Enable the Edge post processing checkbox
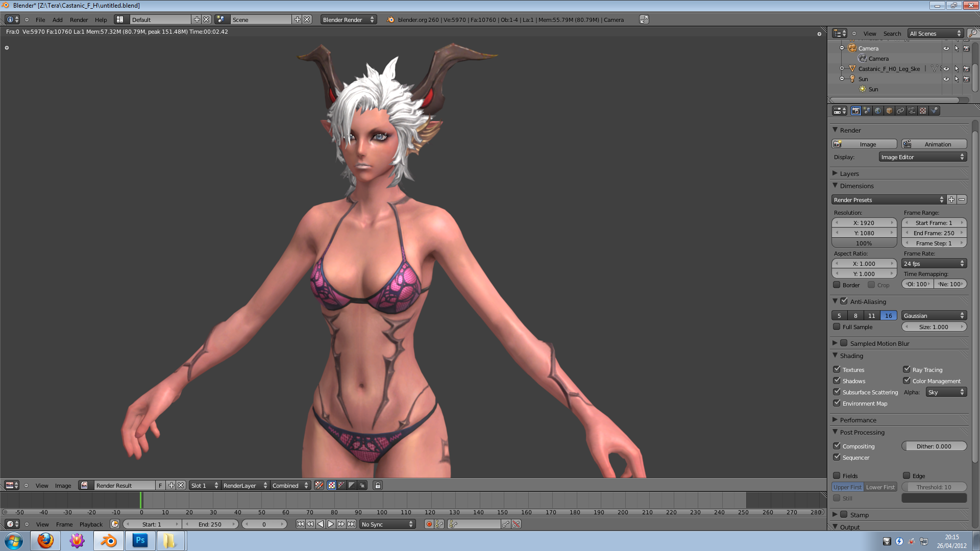Image resolution: width=980 pixels, height=551 pixels. 906,475
